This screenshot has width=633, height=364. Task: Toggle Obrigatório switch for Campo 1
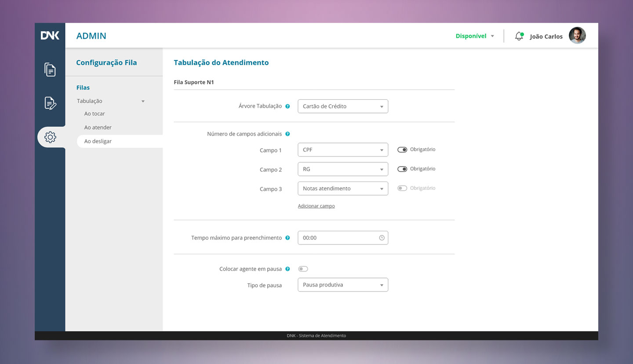click(402, 149)
